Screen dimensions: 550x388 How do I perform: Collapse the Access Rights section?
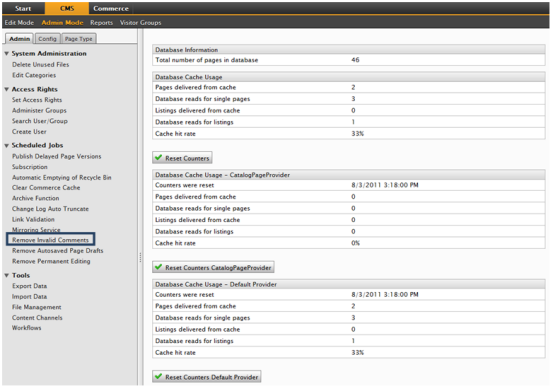click(7, 89)
